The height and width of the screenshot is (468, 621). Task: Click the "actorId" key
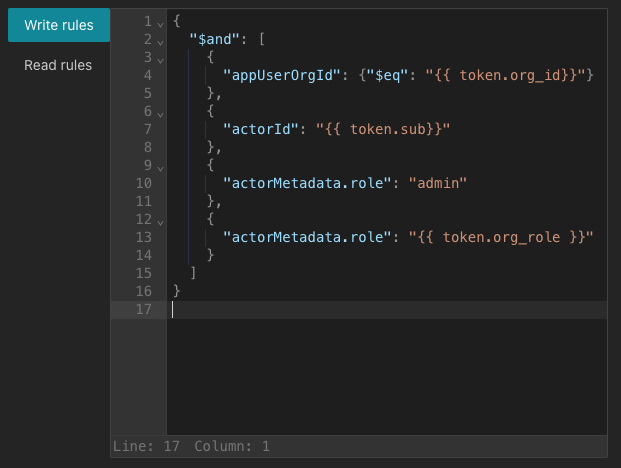pos(261,129)
